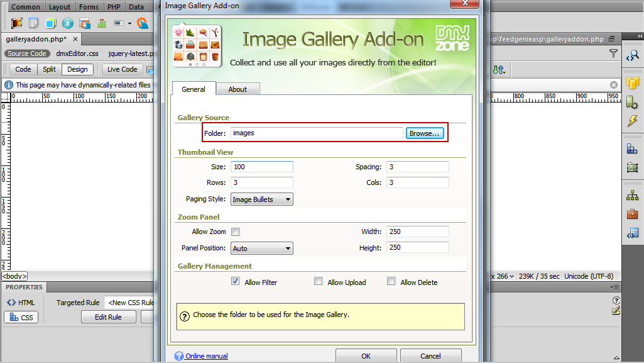Open the Panel Position dropdown
Viewport: 644px width, 363px height.
point(261,249)
